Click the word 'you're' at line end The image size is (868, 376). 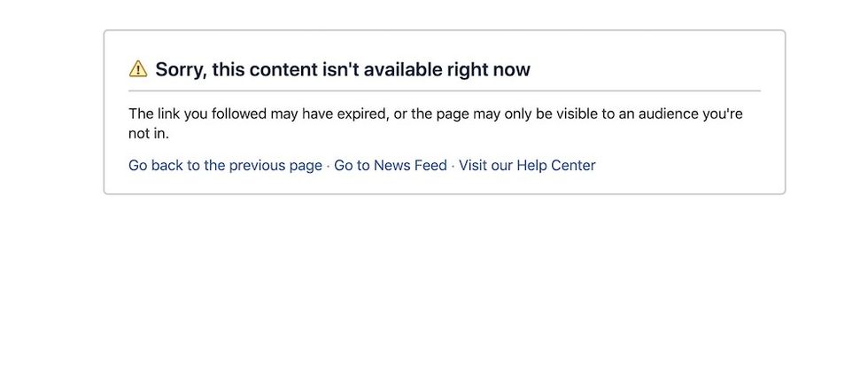pyautogui.click(x=723, y=114)
